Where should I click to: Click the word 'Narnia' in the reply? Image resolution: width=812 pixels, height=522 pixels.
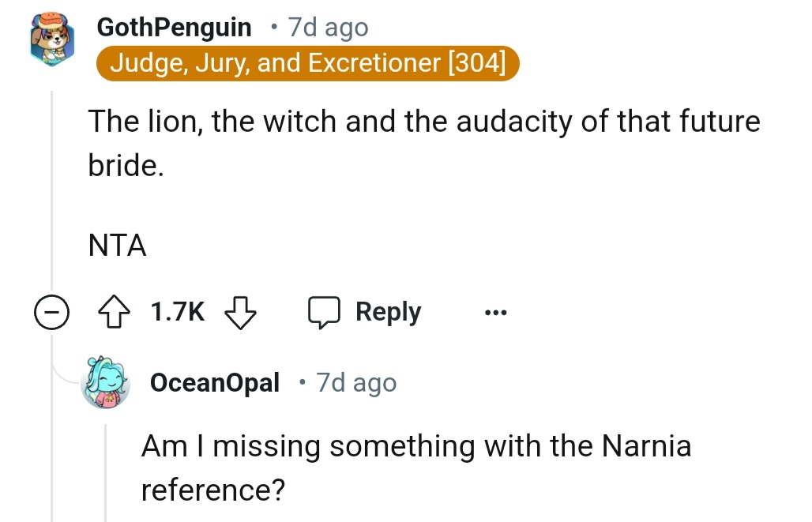646,446
